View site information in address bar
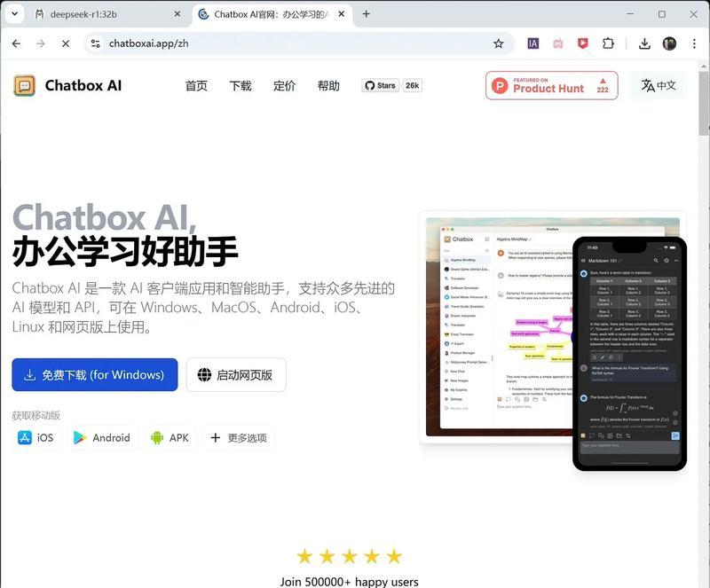The width and height of the screenshot is (710, 588). coord(95,43)
